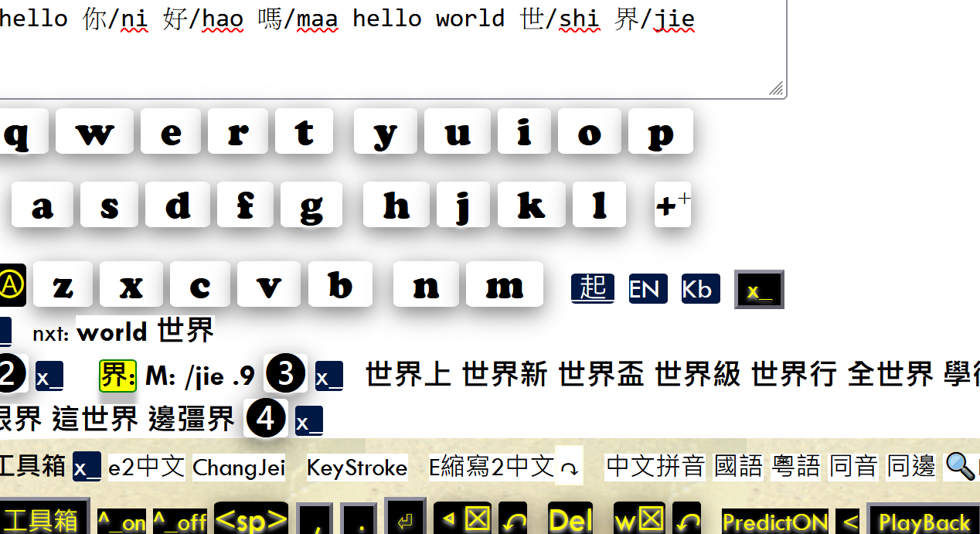Click the w-delete word icon

(639, 522)
